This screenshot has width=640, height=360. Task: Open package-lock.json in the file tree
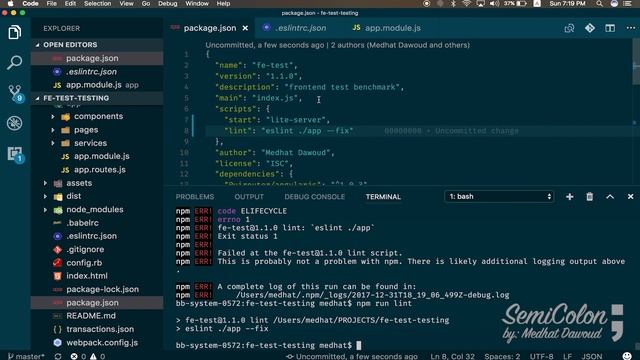tap(102, 289)
